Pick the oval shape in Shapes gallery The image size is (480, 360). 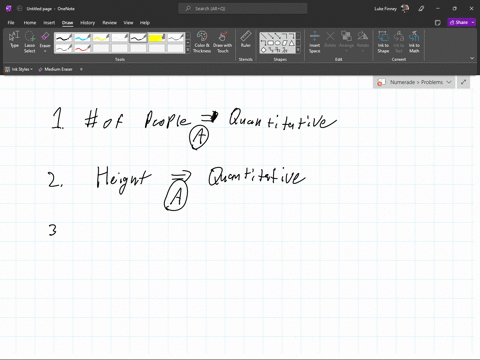tap(278, 43)
